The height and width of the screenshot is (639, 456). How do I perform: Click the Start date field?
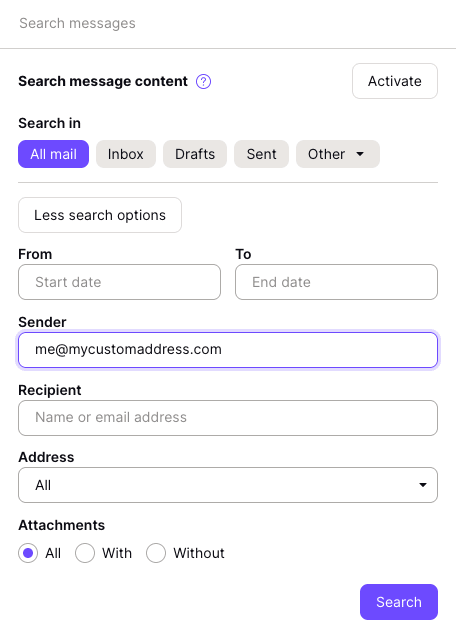119,282
